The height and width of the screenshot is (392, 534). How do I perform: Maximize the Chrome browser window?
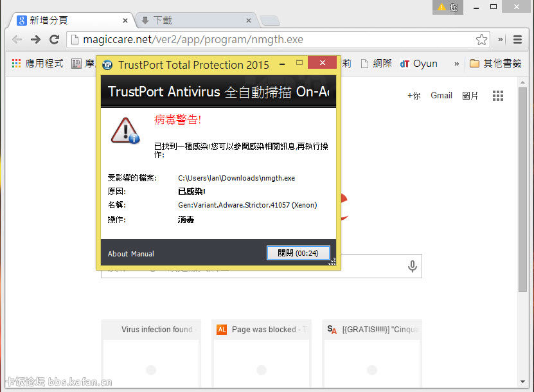(x=493, y=6)
